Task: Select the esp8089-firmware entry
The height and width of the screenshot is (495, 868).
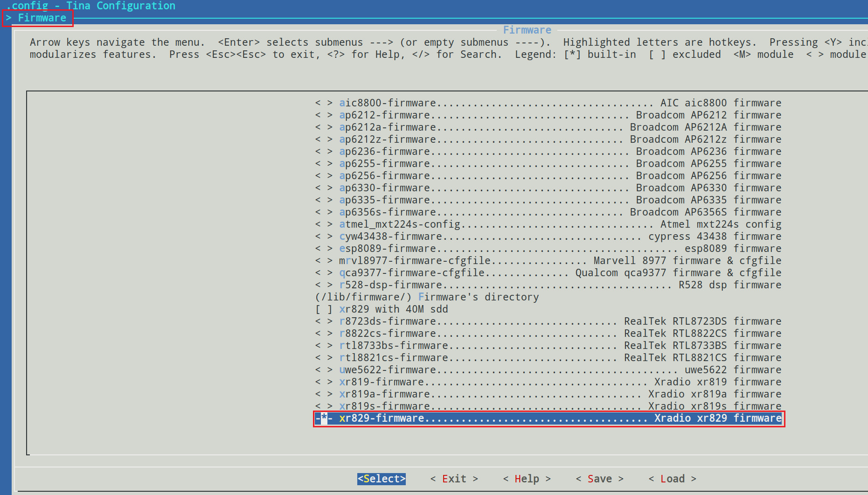Action: click(x=548, y=249)
